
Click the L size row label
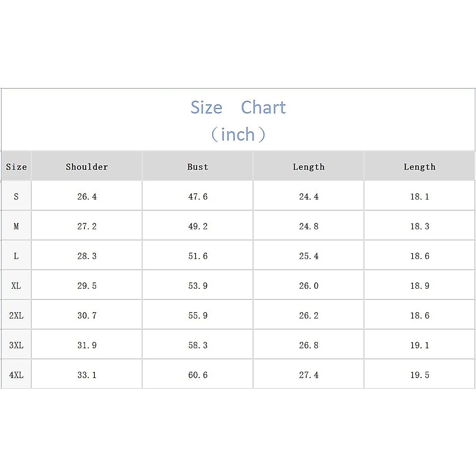tap(16, 256)
